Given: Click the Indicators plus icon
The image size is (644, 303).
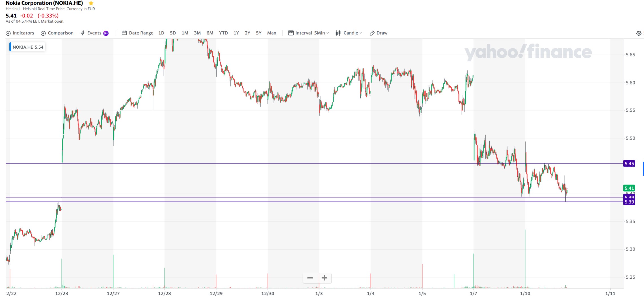Looking at the screenshot, I should tap(8, 33).
